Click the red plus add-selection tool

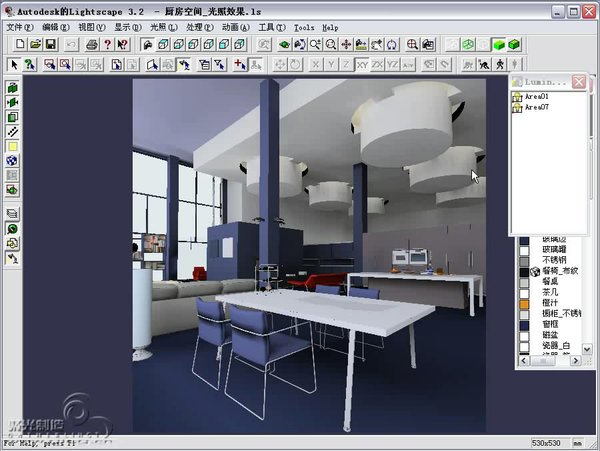click(240, 64)
